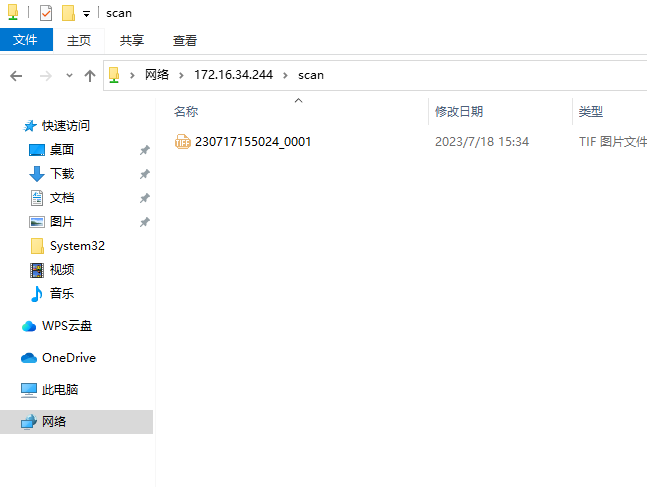Switch to the 查看 ribbon tab

point(184,40)
